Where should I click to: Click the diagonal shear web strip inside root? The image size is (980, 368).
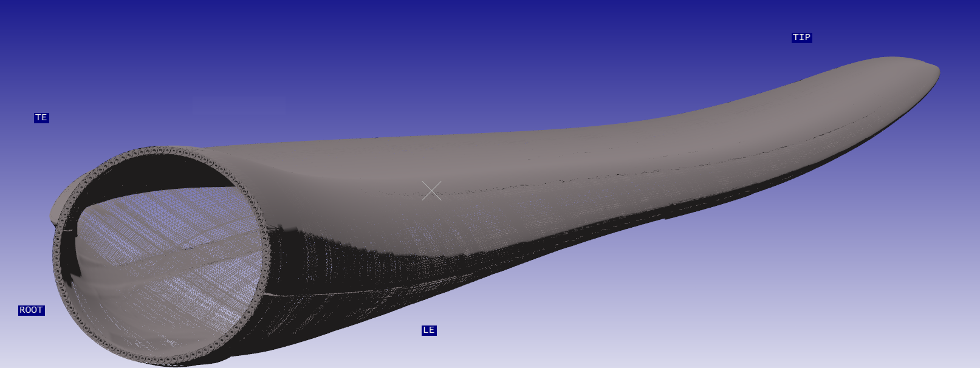[x=182, y=255]
